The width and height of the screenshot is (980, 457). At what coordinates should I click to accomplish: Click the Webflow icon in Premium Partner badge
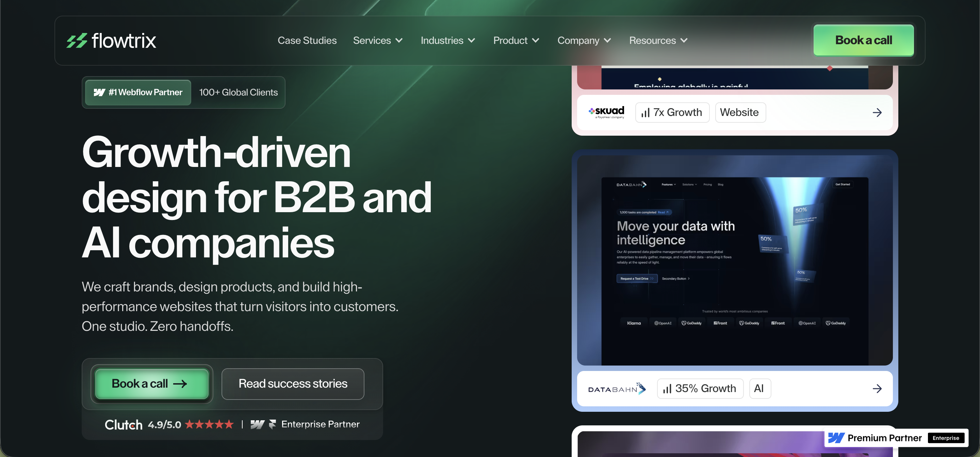click(x=837, y=438)
